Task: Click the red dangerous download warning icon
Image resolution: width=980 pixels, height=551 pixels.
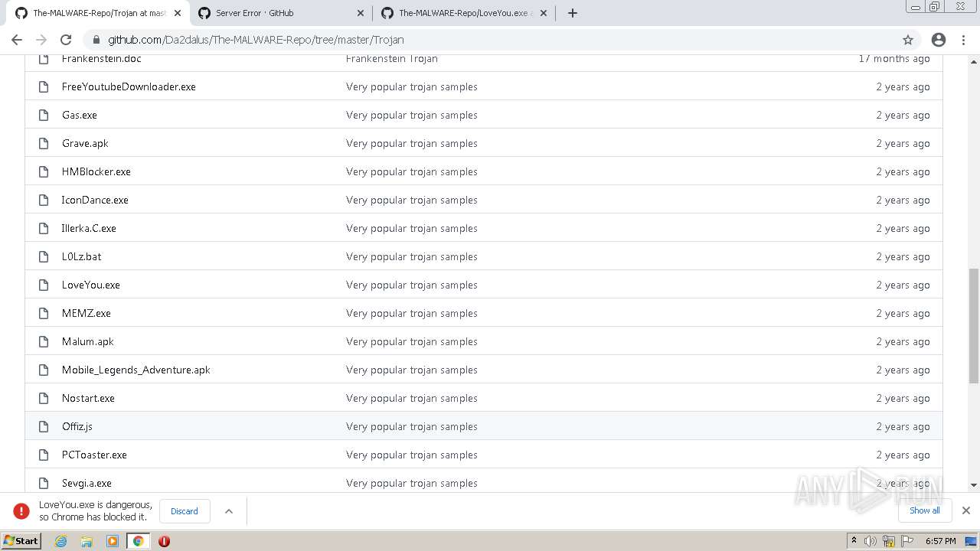Action: coord(21,511)
